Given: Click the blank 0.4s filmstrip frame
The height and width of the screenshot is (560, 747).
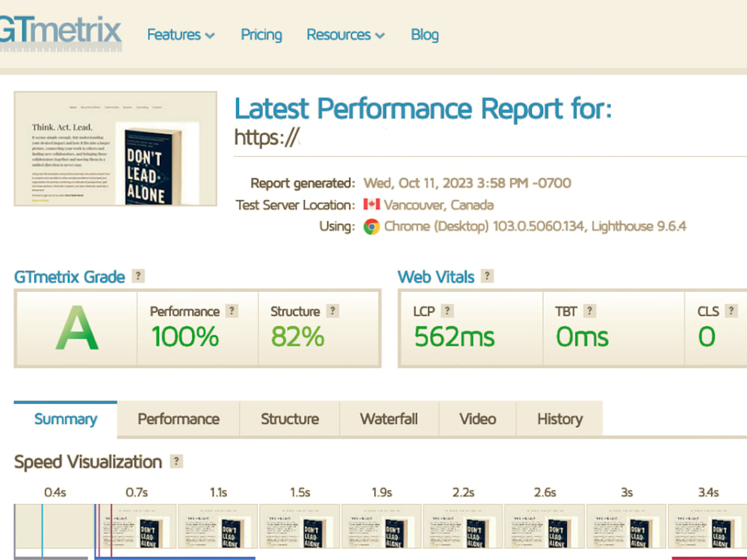Looking at the screenshot, I should click(x=55, y=526).
